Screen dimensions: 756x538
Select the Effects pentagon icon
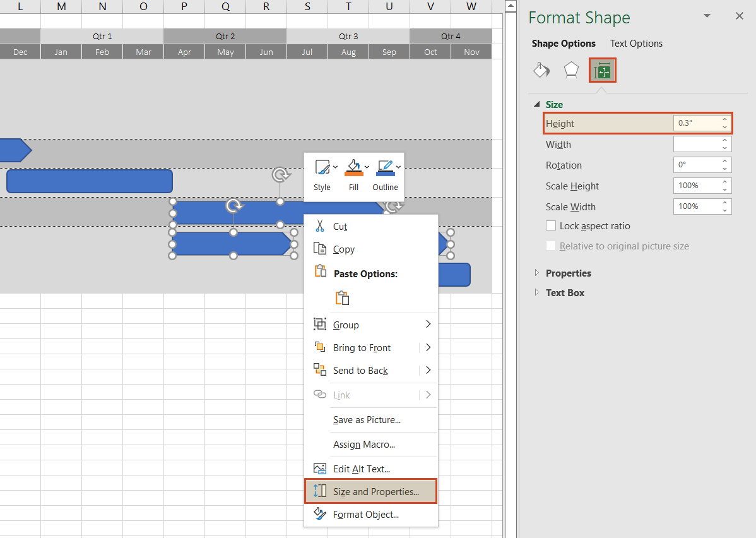pos(571,70)
